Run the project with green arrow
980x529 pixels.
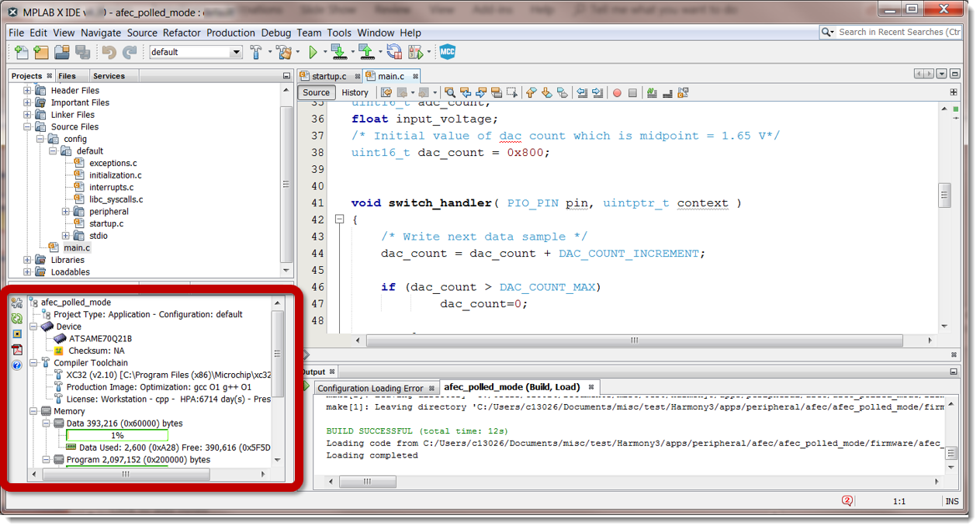[x=313, y=52]
